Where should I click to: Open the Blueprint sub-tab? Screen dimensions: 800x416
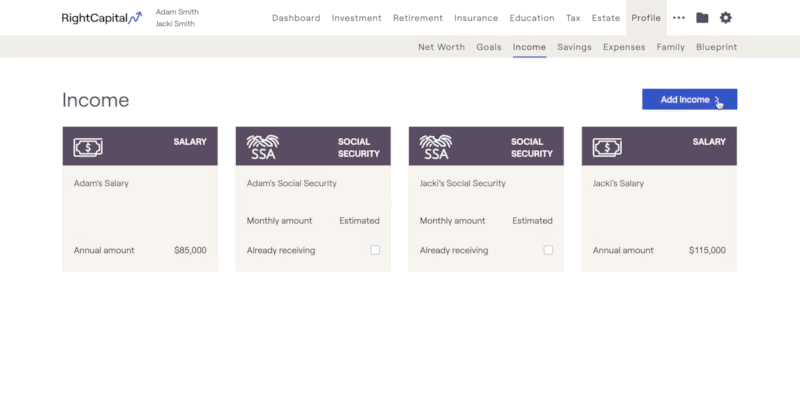(x=716, y=47)
